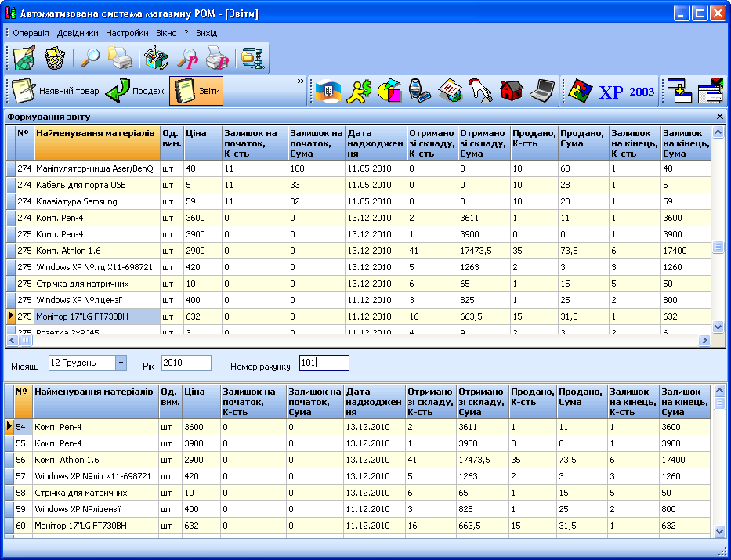Viewport: 731px width, 560px height.
Task: Select Комп. Athlon 1.6 in upper table
Action: pos(97,251)
